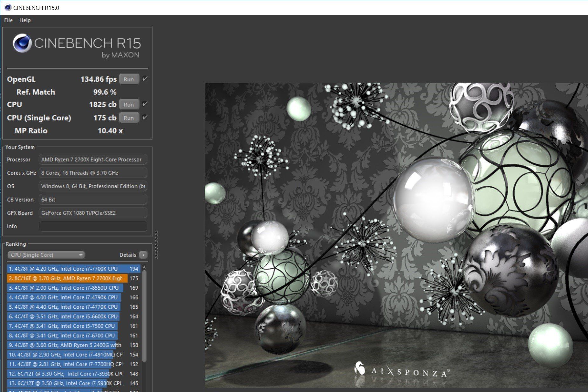Click the Cinebench icon in the title bar
Viewport: 588px width, 392px height.
coord(8,8)
